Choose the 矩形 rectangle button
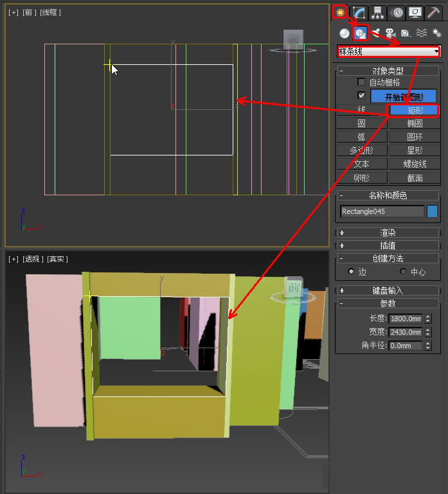 415,110
